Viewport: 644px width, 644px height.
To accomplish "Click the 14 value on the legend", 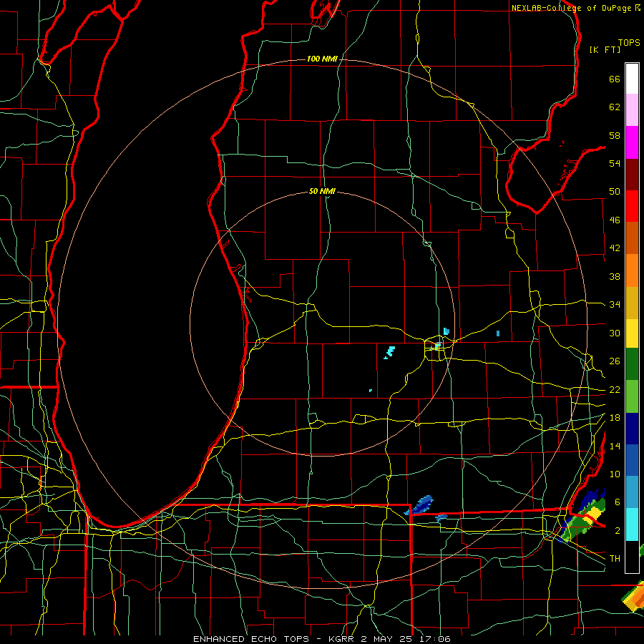I will (x=615, y=446).
